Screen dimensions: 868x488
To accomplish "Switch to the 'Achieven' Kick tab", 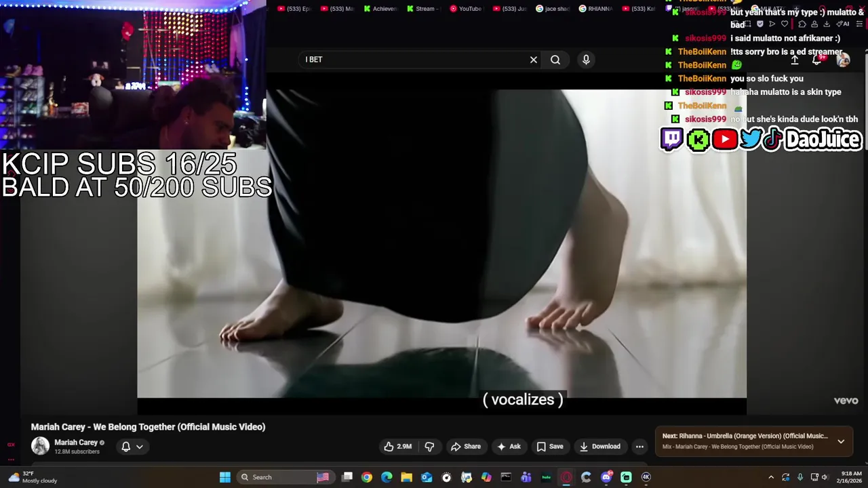I will pos(380,9).
